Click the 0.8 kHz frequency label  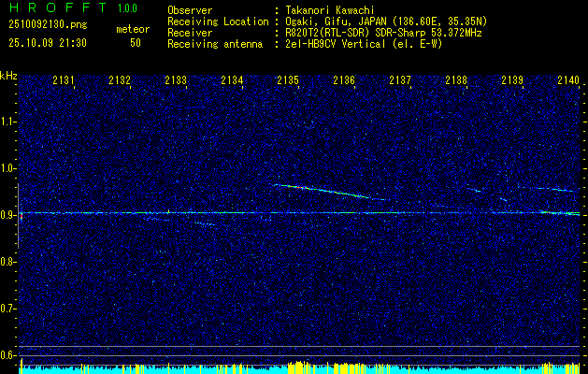(8, 262)
